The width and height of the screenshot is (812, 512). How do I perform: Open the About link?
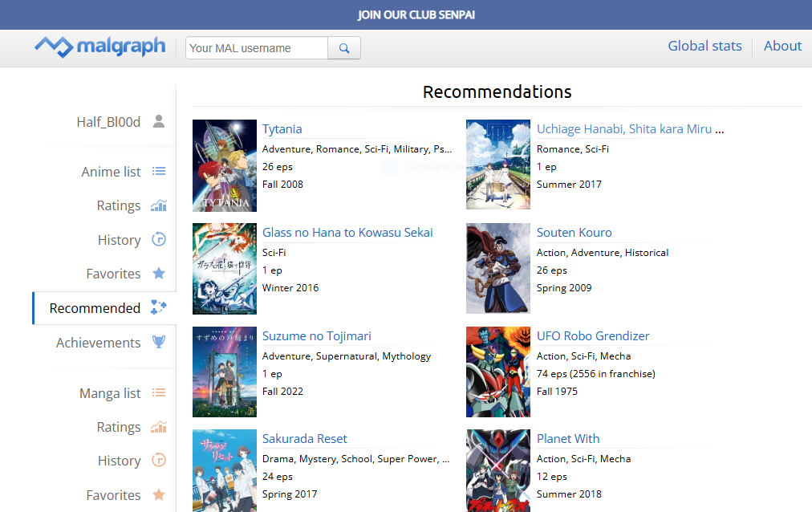[x=782, y=46]
